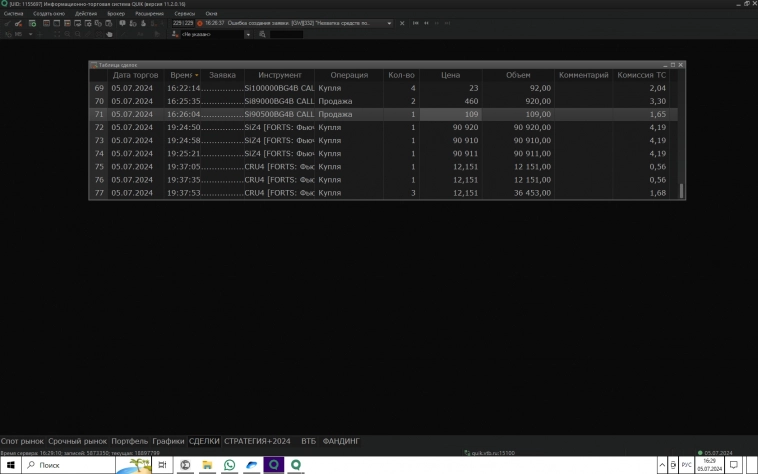This screenshot has height=474, width=758.
Task: Show hidden system tray icons
Action: point(660,465)
